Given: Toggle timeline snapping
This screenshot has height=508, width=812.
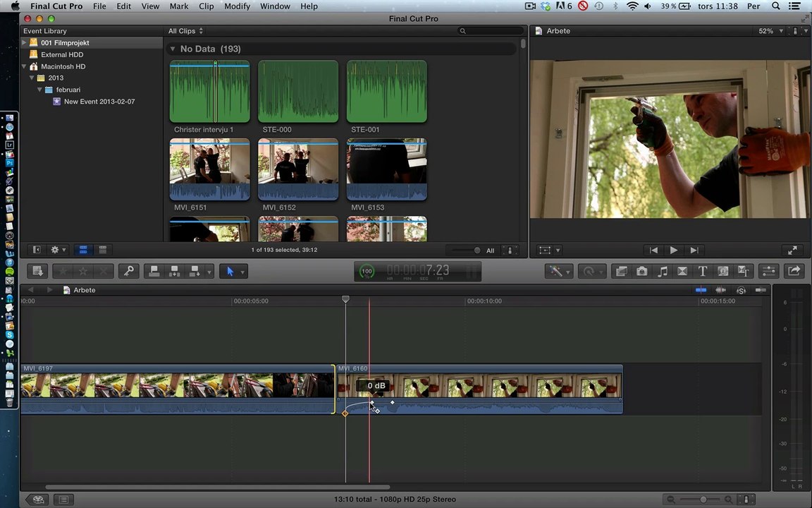Looking at the screenshot, I should click(x=761, y=290).
